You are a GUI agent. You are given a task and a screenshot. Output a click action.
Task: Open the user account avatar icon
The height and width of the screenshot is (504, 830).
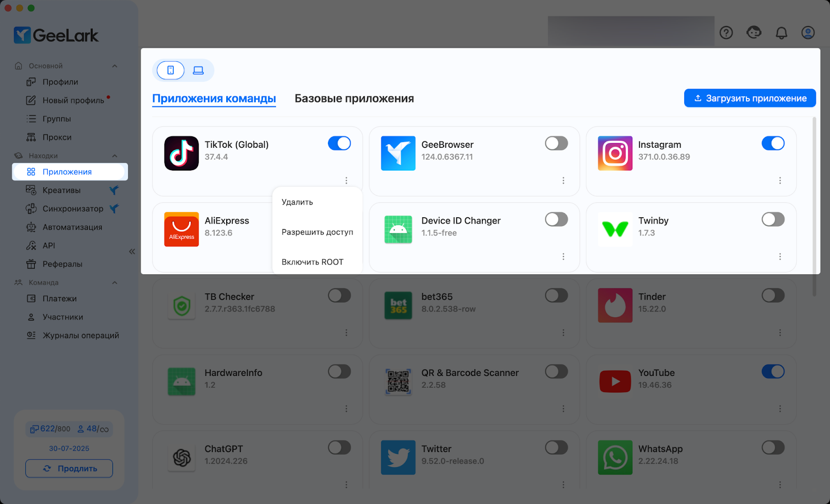pos(808,33)
